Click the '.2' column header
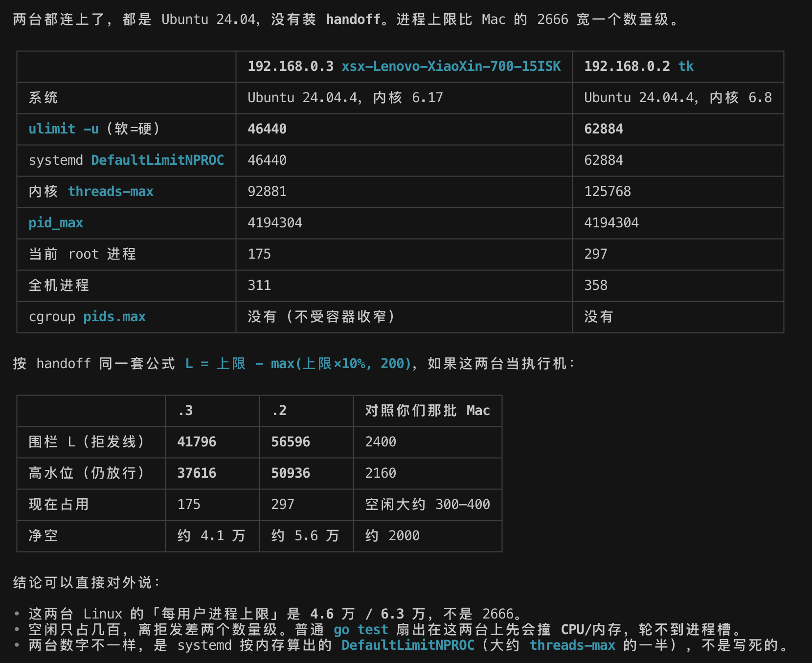The image size is (812, 663). click(x=279, y=411)
